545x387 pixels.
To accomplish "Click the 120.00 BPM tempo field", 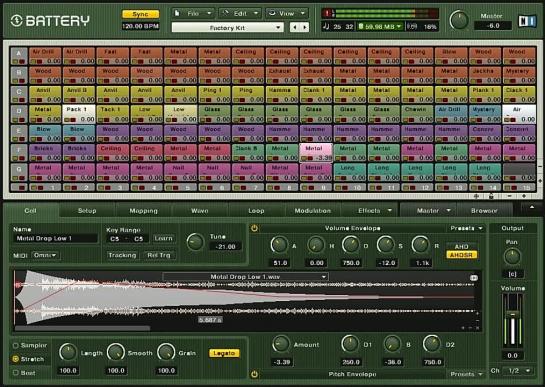I will click(x=140, y=26).
